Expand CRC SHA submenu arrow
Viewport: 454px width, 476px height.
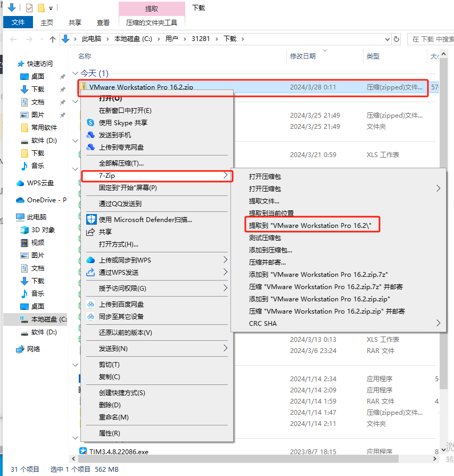tap(438, 323)
